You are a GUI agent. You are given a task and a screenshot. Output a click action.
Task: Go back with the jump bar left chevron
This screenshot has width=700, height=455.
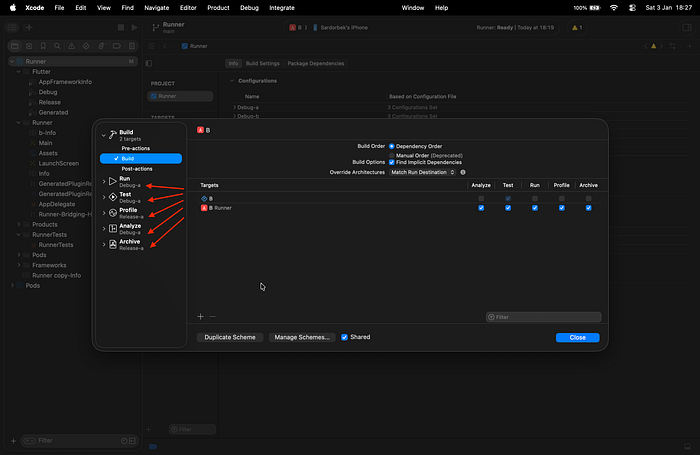coord(165,46)
